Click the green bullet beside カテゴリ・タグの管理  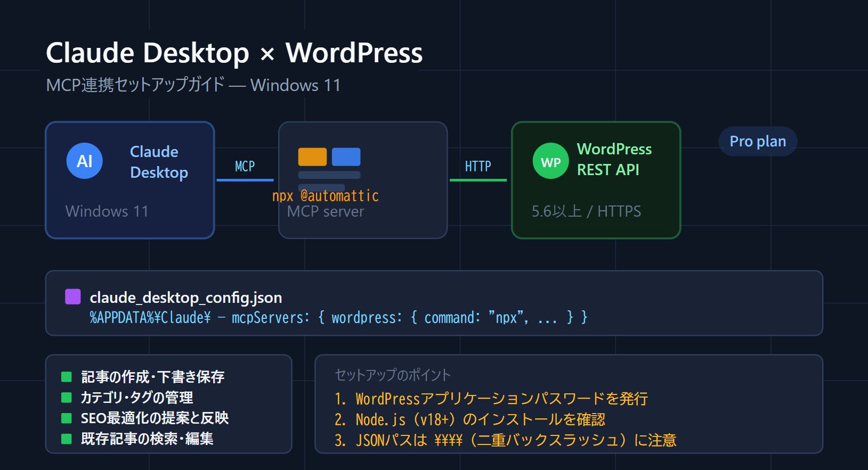[x=67, y=397]
